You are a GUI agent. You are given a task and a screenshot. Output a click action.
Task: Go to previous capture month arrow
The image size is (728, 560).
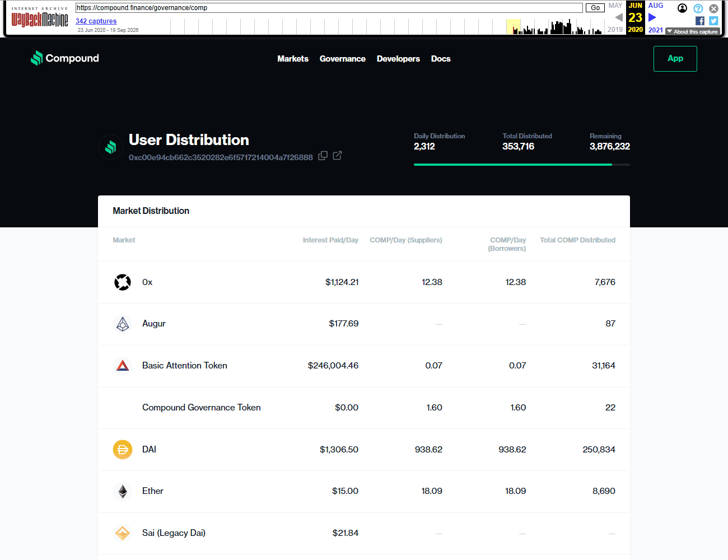(619, 17)
